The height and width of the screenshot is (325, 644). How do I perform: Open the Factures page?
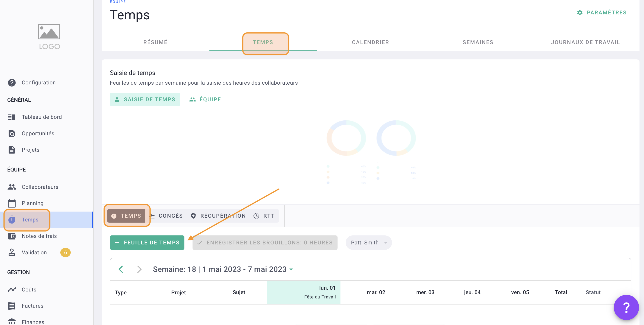tap(32, 306)
